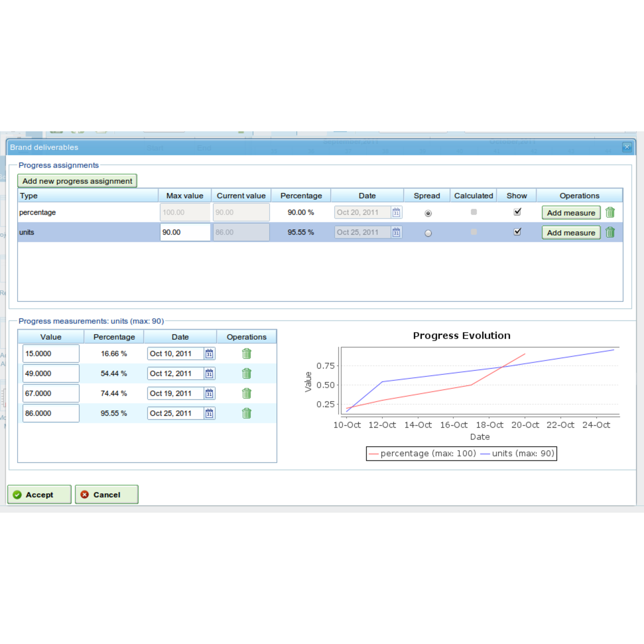Open calendar for Oct 19, 2011 measurement
This screenshot has width=644, height=644.
point(209,393)
